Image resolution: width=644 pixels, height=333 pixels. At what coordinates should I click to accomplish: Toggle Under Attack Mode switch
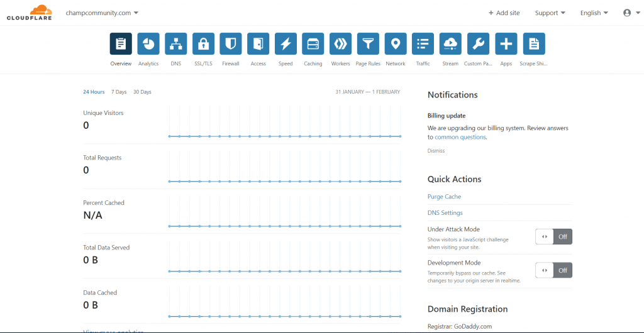click(553, 237)
